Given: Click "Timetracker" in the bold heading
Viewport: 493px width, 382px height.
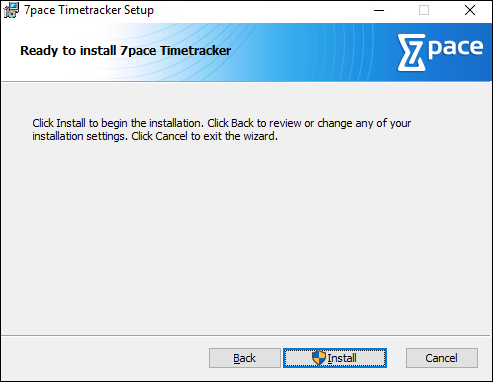Looking at the screenshot, I should tap(196, 51).
